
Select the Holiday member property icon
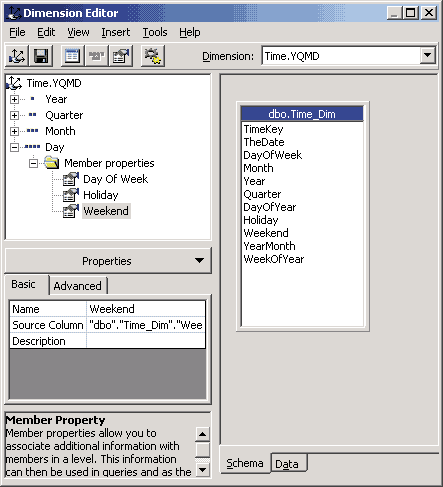[x=71, y=195]
